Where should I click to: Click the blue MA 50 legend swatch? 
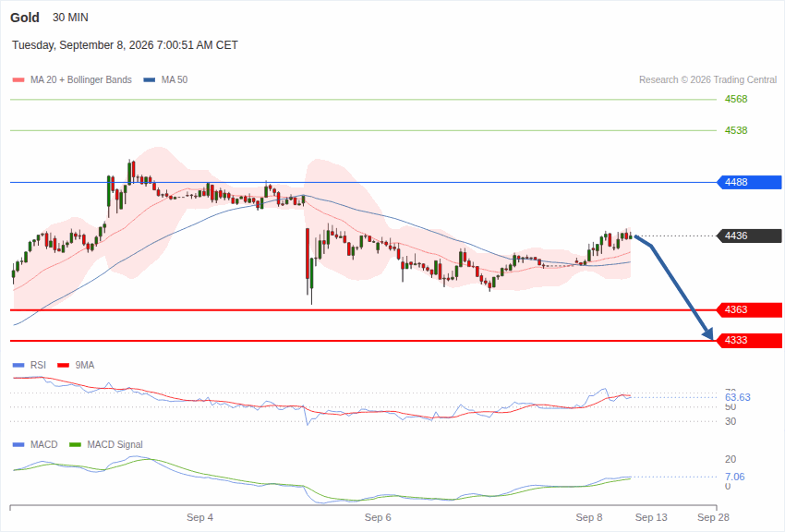[150, 80]
